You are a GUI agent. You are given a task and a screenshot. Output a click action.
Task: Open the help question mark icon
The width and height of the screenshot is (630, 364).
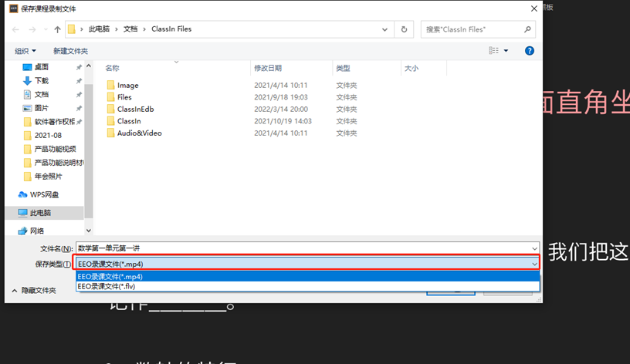point(530,51)
